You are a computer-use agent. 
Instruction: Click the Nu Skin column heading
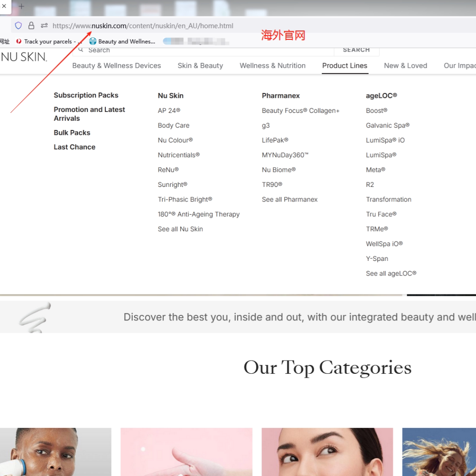(x=171, y=96)
